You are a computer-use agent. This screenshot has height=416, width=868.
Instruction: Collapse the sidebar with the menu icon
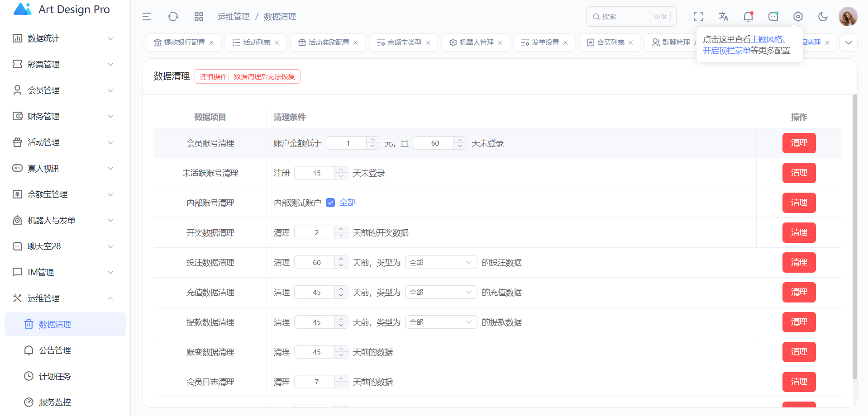[x=147, y=17]
